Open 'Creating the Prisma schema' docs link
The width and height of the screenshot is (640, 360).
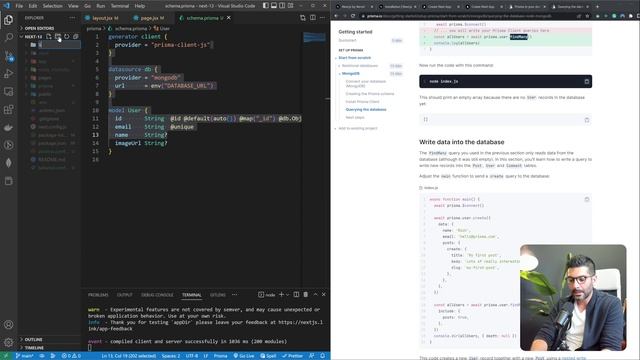coord(370,93)
